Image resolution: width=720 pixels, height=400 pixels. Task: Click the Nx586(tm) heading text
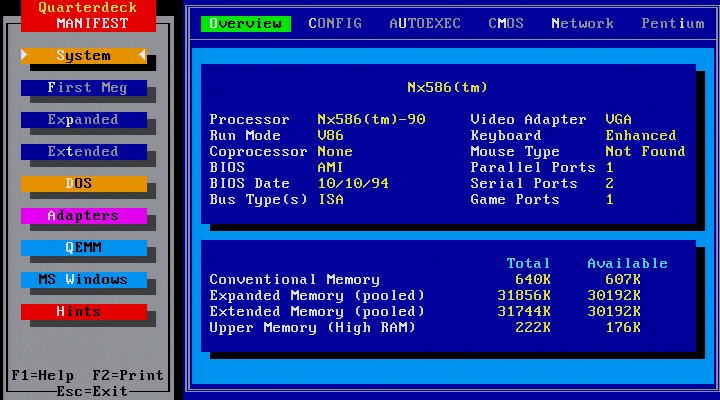tap(447, 87)
